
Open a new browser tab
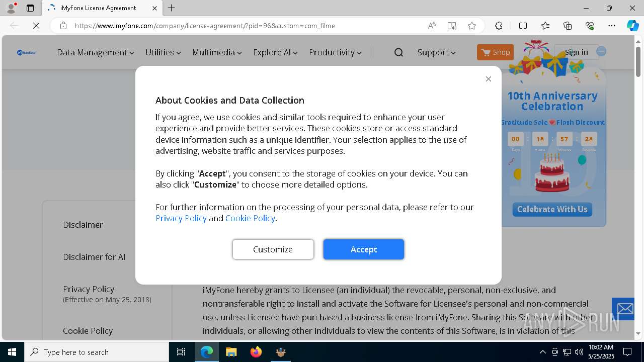[x=172, y=8]
